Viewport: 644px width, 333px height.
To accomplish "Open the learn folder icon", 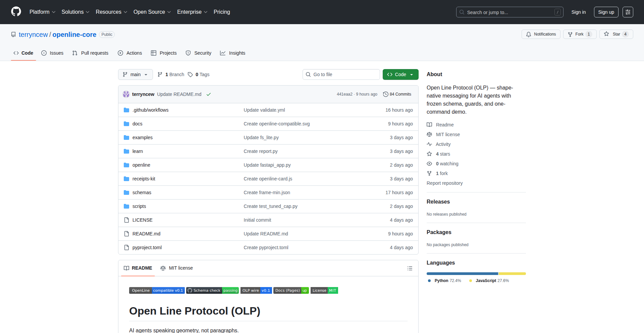I will [126, 151].
